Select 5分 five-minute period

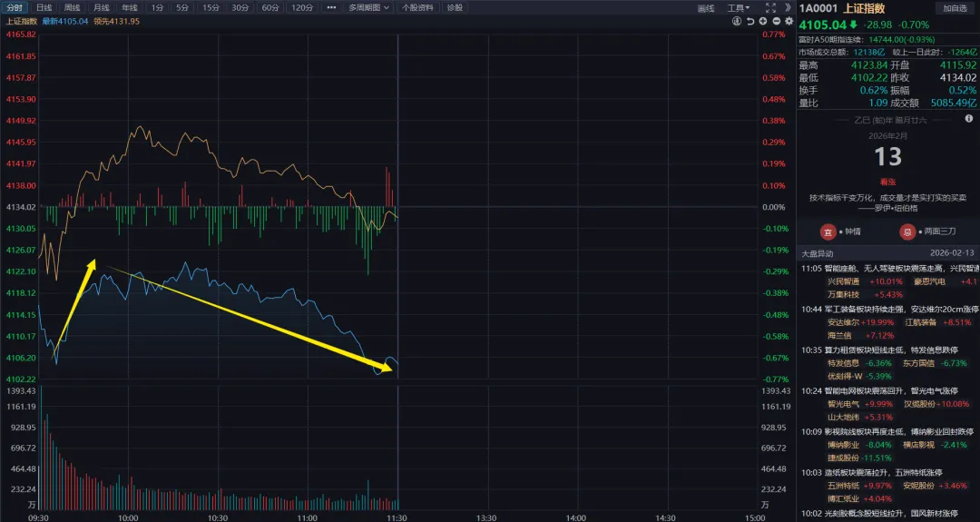(181, 7)
